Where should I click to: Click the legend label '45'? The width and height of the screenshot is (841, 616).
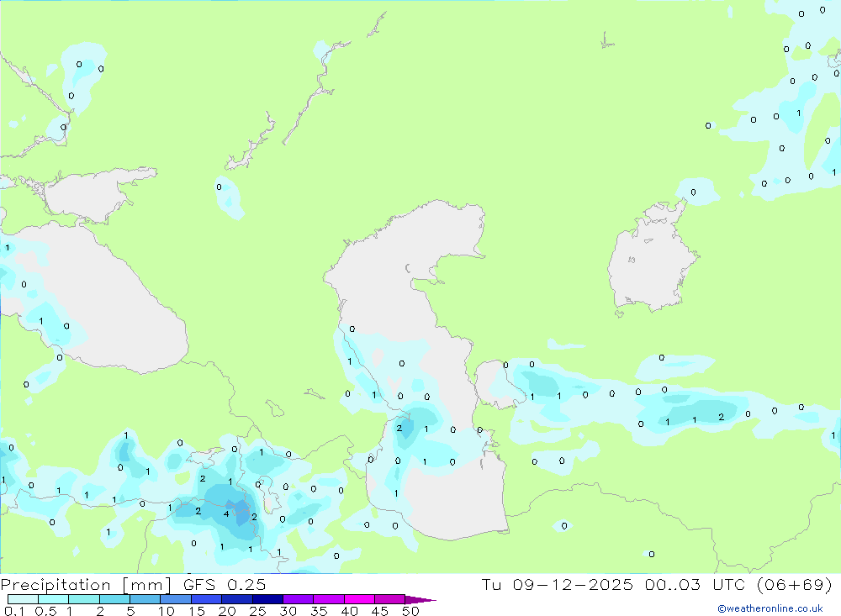click(x=380, y=611)
